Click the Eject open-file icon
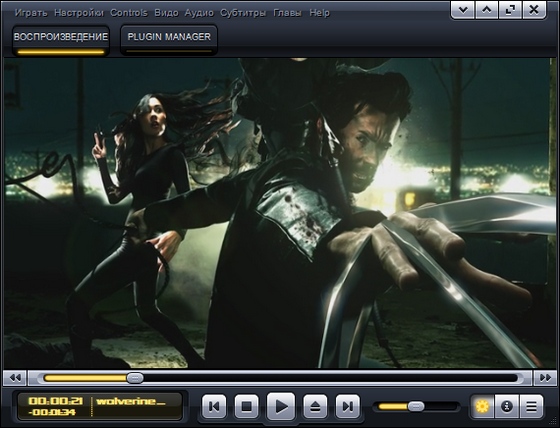Viewport: 560px width, 428px height. pos(315,406)
